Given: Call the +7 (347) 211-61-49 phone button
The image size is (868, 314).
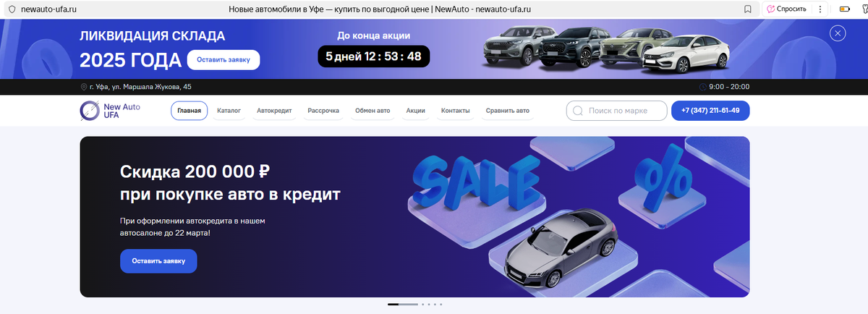Looking at the screenshot, I should (x=710, y=111).
